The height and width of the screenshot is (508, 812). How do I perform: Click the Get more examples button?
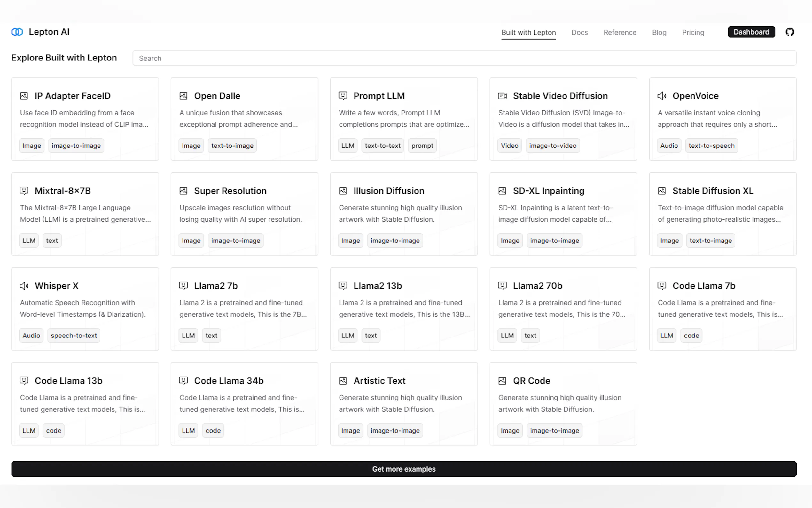403,469
